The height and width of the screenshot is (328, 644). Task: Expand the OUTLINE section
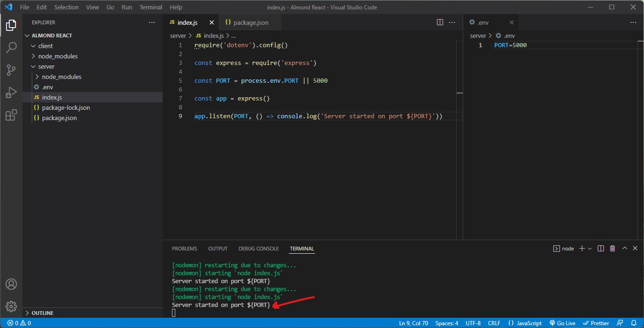pyautogui.click(x=93, y=313)
